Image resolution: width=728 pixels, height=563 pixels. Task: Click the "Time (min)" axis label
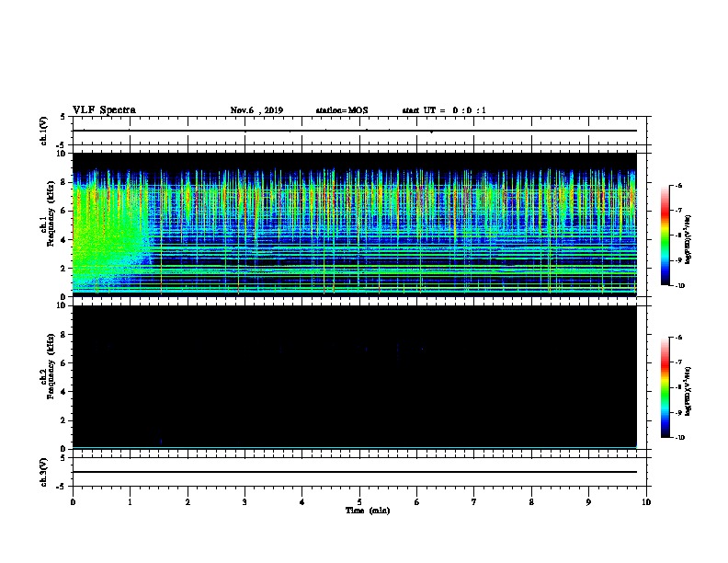pyautogui.click(x=368, y=511)
